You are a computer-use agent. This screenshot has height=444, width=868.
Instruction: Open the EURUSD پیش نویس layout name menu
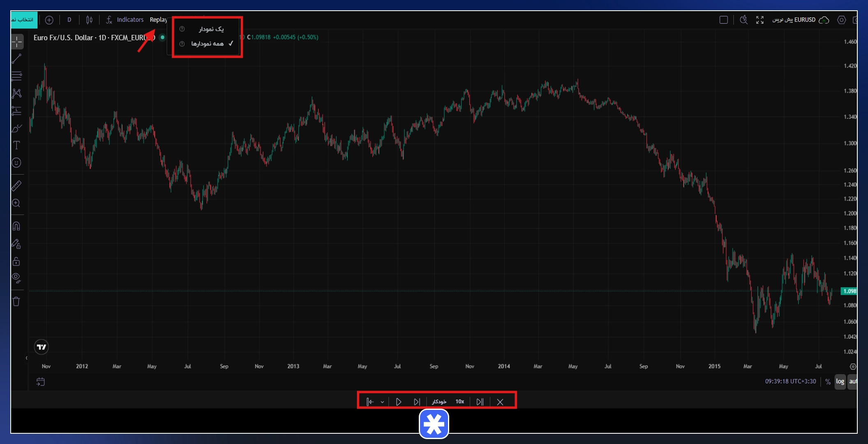coord(794,20)
